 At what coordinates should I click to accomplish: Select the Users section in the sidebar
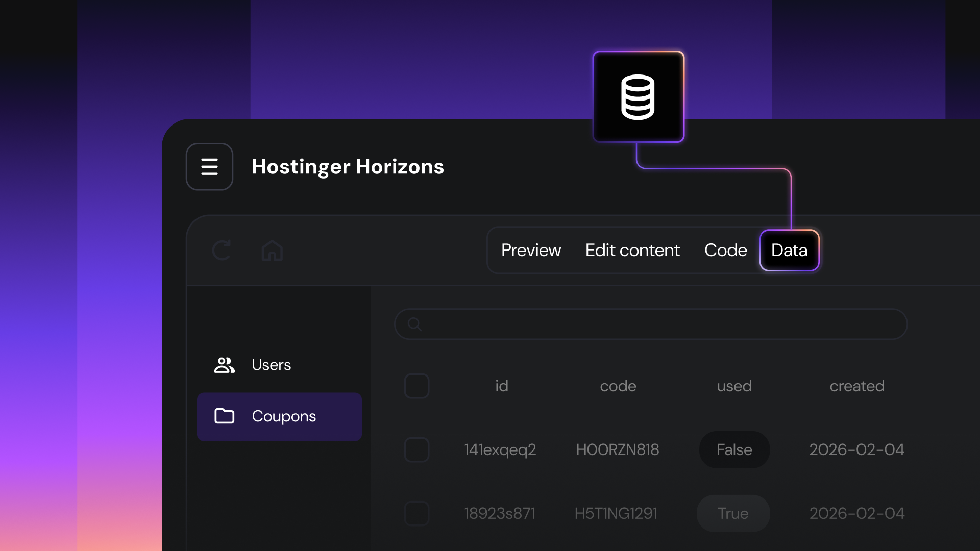tap(271, 365)
